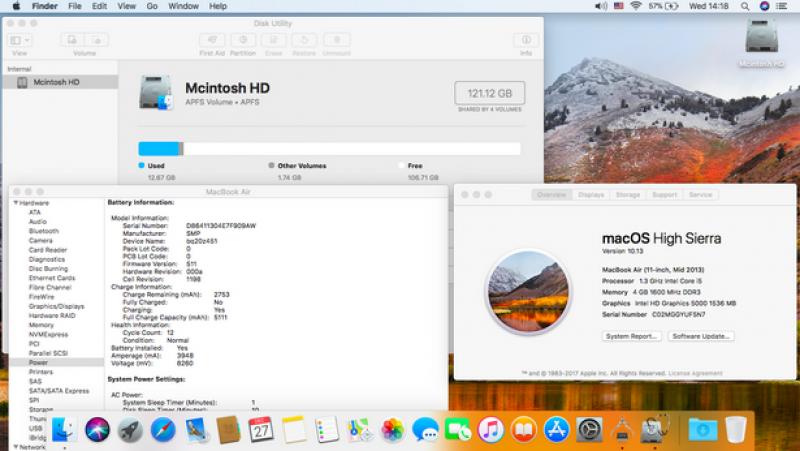The image size is (800, 451).
Task: Open the Apple menu
Action: click(x=16, y=6)
